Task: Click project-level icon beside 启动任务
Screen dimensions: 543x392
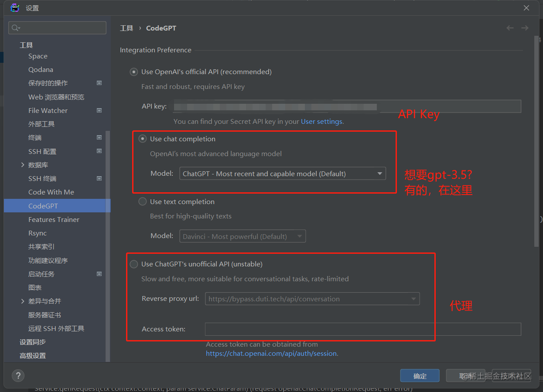Action: click(x=99, y=274)
